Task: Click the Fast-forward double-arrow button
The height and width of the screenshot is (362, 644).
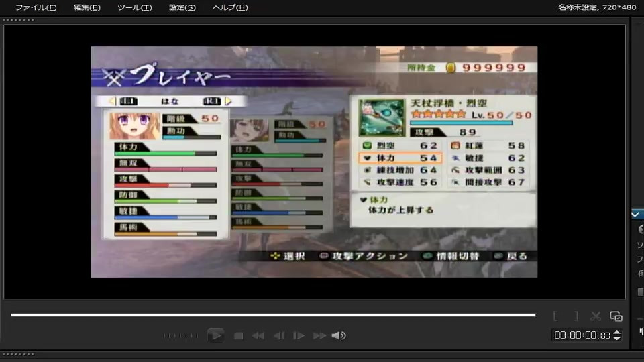Action: (319, 336)
